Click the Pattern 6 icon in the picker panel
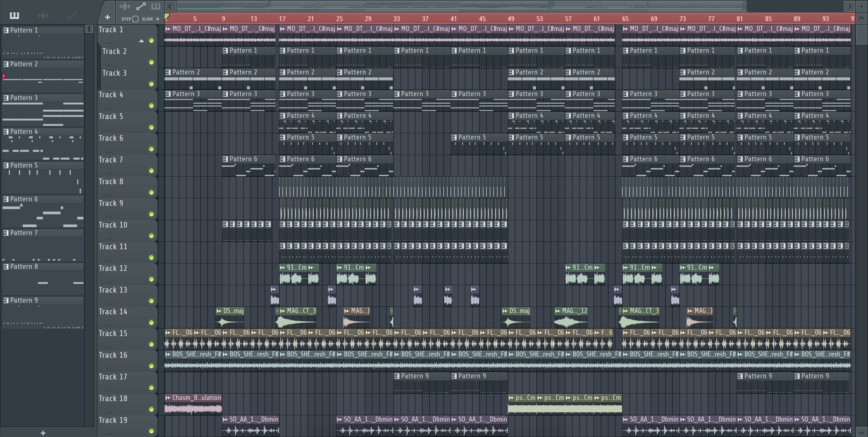The height and width of the screenshot is (437, 868). tap(6, 199)
